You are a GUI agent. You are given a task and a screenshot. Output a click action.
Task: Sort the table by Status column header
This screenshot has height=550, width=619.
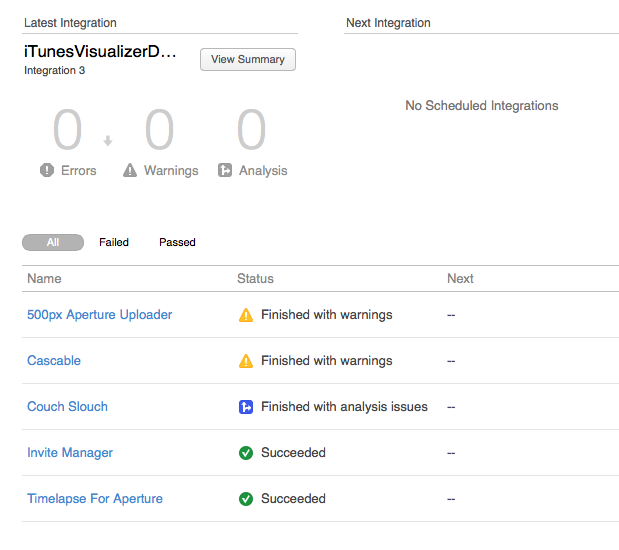coord(255,279)
